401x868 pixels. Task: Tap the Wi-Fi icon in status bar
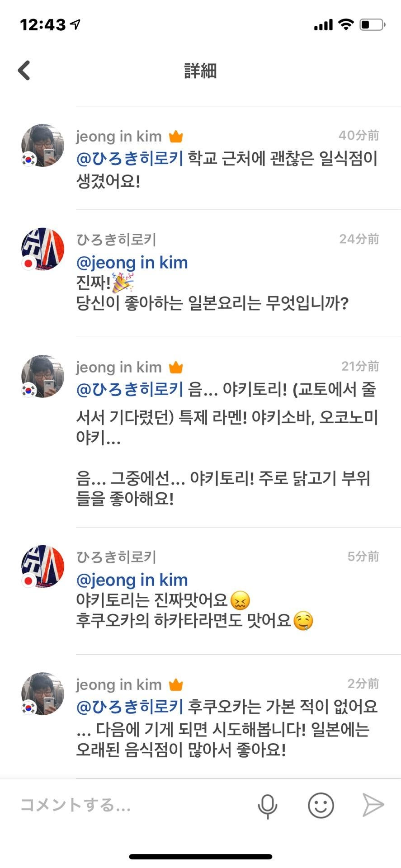[x=346, y=24]
